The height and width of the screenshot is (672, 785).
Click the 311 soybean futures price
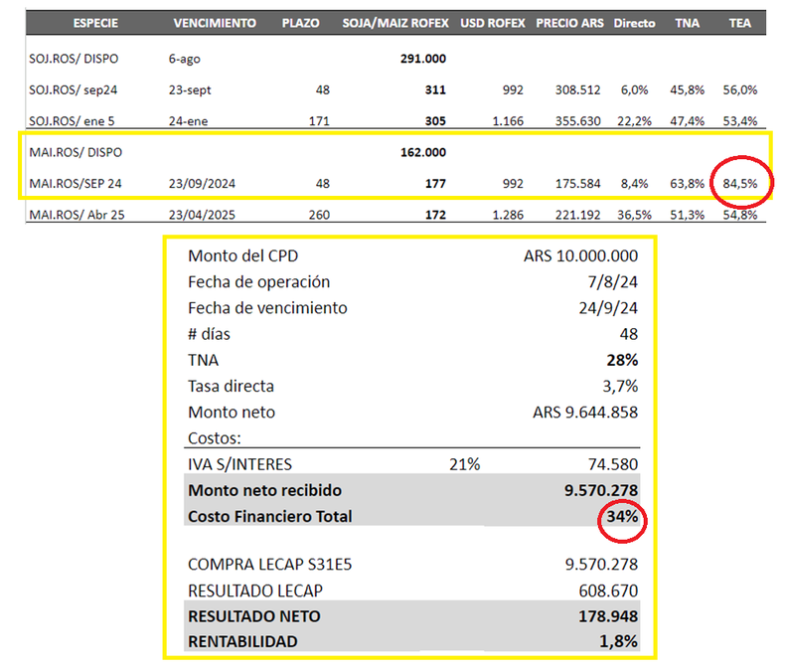435,90
